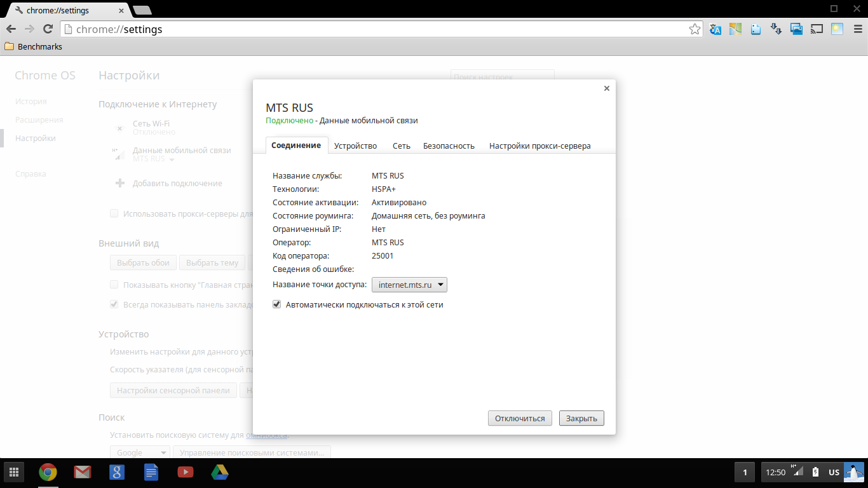
Task: Click the Google Cast extension icon
Action: point(817,29)
